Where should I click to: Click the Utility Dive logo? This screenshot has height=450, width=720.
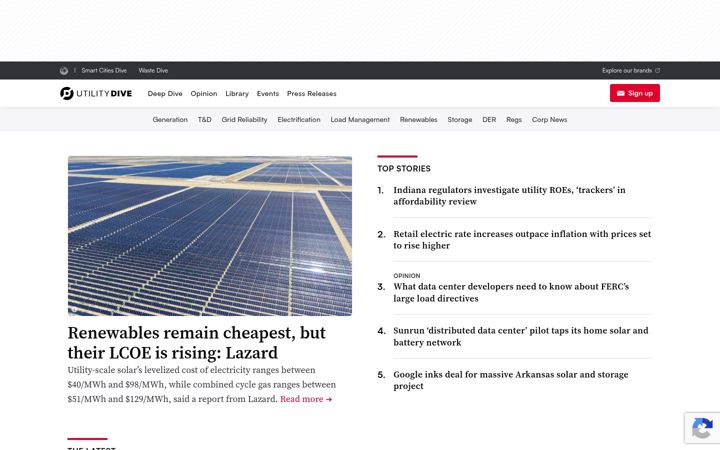tap(96, 93)
